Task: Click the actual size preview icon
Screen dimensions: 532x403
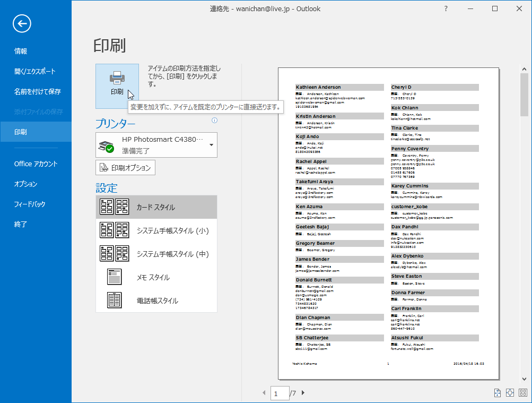Action: click(497, 393)
